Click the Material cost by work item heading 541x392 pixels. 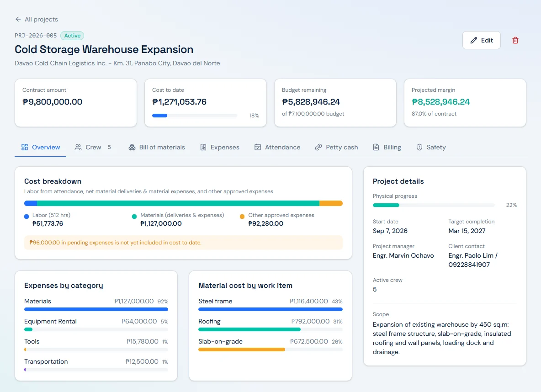click(245, 286)
